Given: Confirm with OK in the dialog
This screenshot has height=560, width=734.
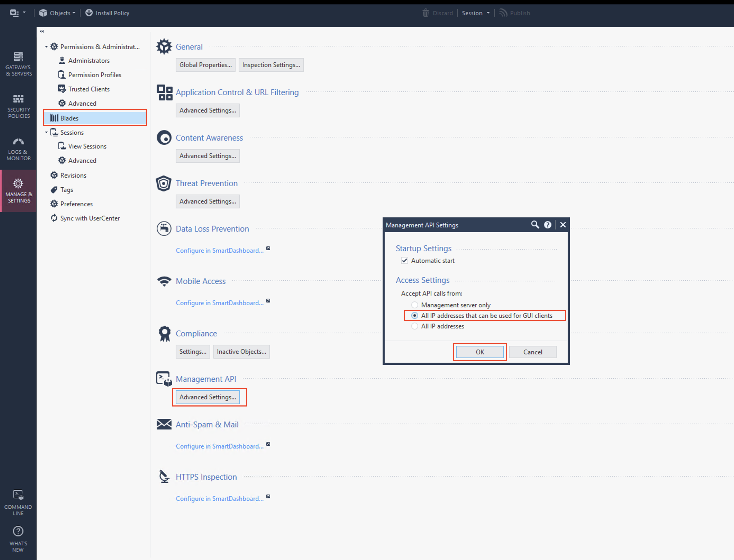Looking at the screenshot, I should [480, 352].
